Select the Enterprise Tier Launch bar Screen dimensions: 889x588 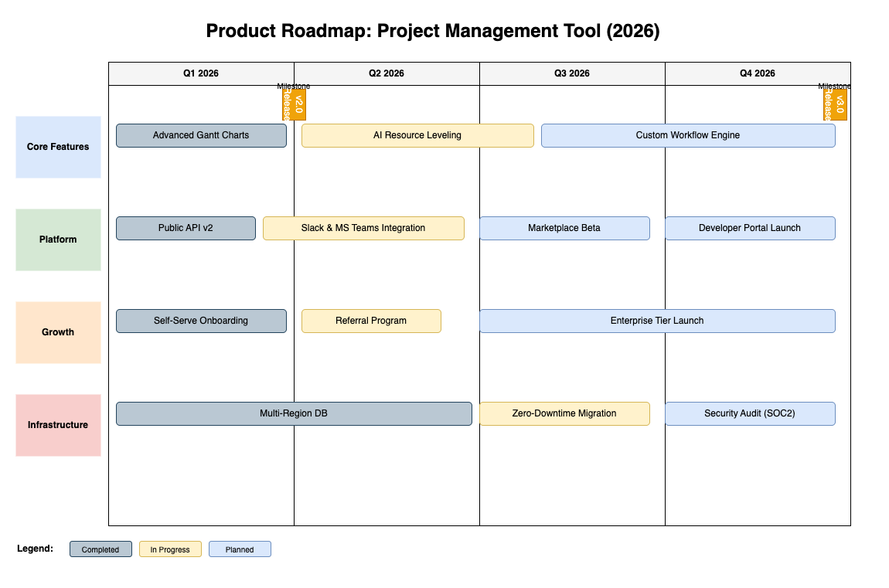[657, 321]
